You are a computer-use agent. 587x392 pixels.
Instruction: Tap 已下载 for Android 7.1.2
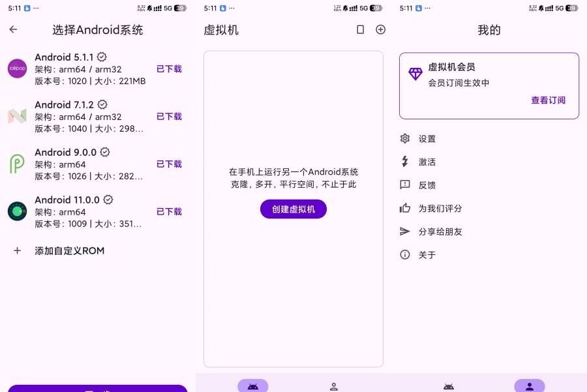tap(169, 117)
